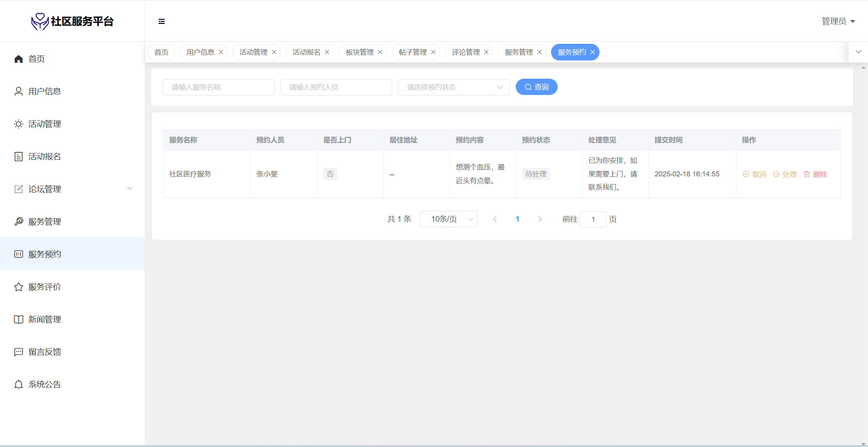Viewport: 868px width, 447px height.
Task: Switch to the 板块管理 tab
Action: (359, 52)
